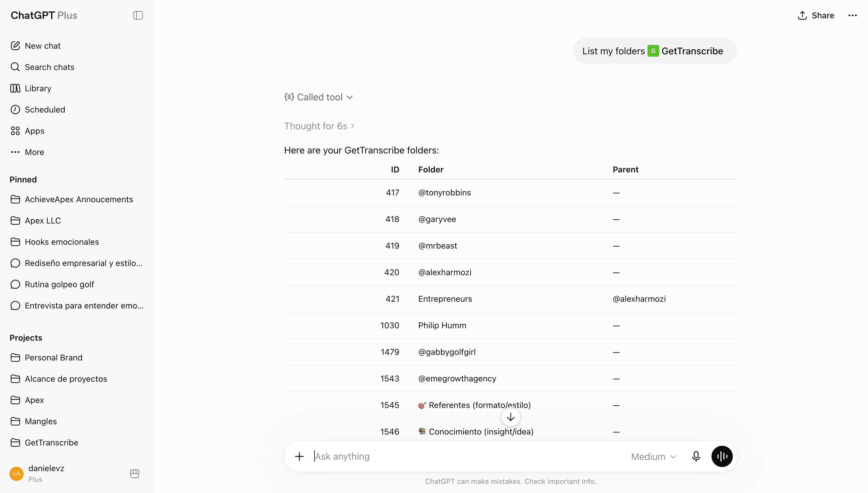Click the Folder column header

pos(431,170)
